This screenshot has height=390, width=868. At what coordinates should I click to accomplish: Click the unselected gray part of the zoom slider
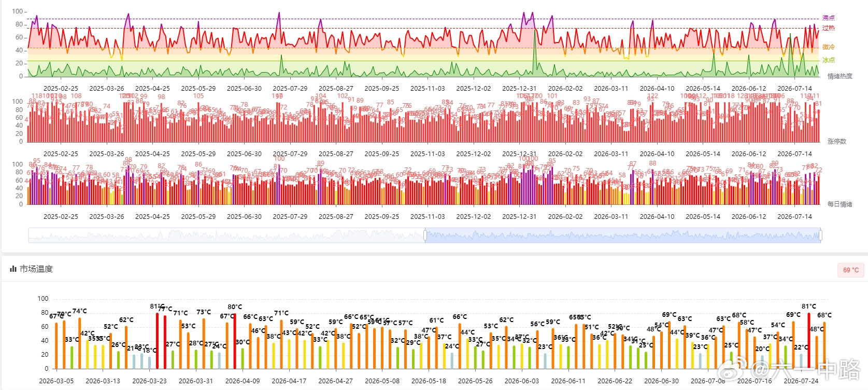tap(226, 235)
